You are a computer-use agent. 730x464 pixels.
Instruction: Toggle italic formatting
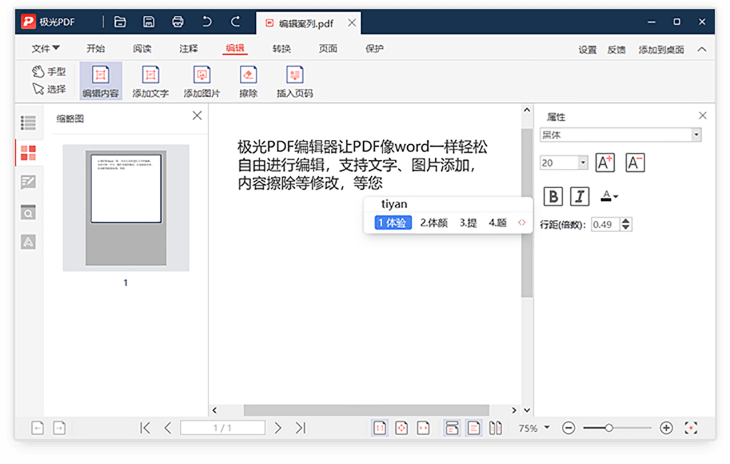[580, 196]
